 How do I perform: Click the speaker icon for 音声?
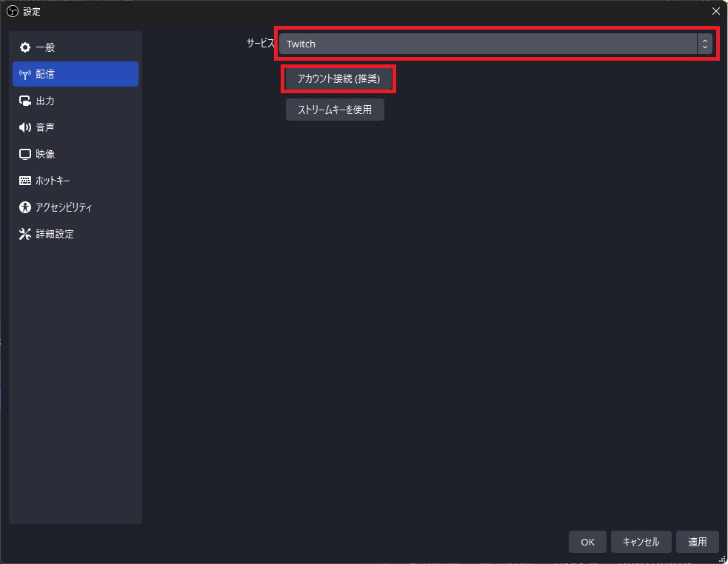point(25,127)
